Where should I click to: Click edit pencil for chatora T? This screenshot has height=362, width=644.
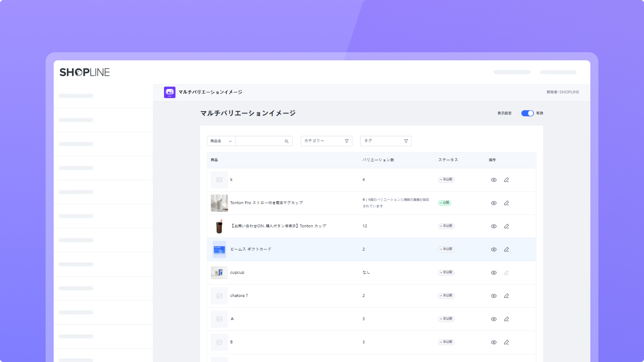506,296
